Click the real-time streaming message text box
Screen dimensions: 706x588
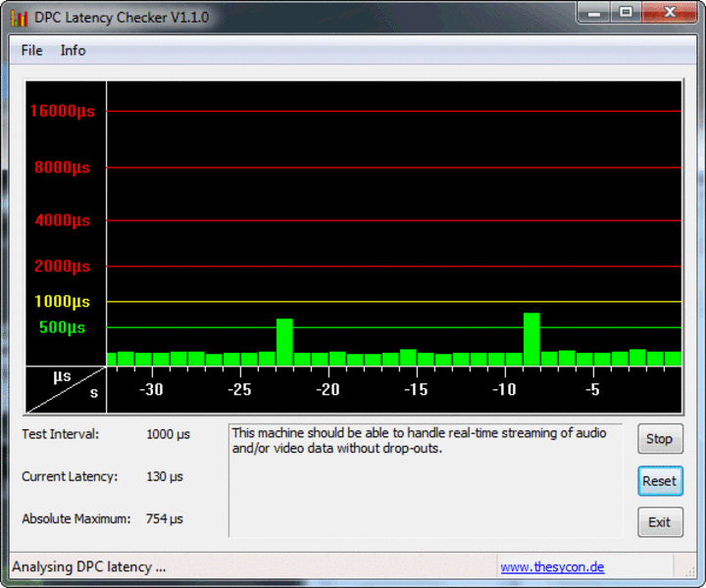[x=426, y=480]
